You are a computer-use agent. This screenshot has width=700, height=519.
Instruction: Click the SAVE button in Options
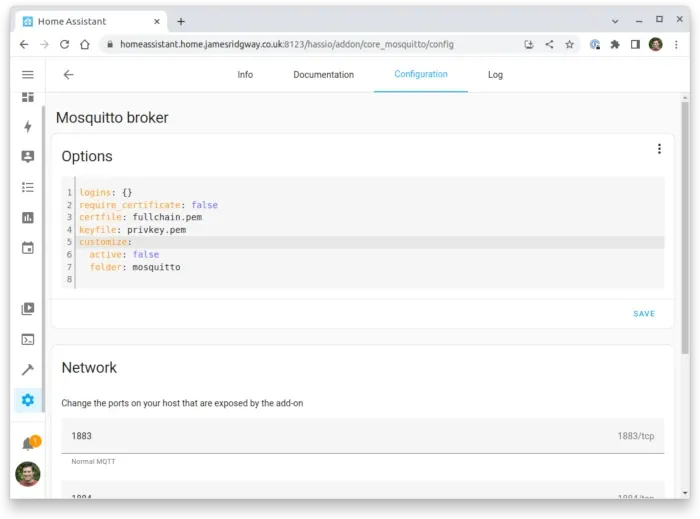(x=644, y=314)
